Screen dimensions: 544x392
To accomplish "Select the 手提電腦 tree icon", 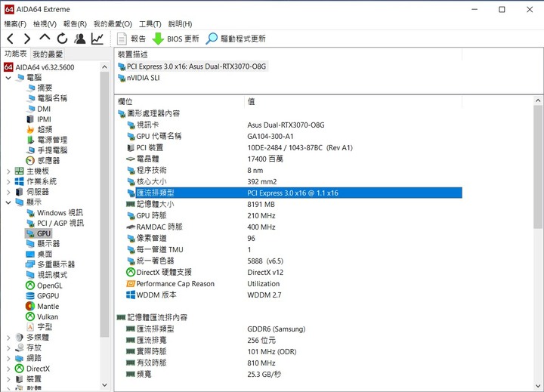I will 30,150.
